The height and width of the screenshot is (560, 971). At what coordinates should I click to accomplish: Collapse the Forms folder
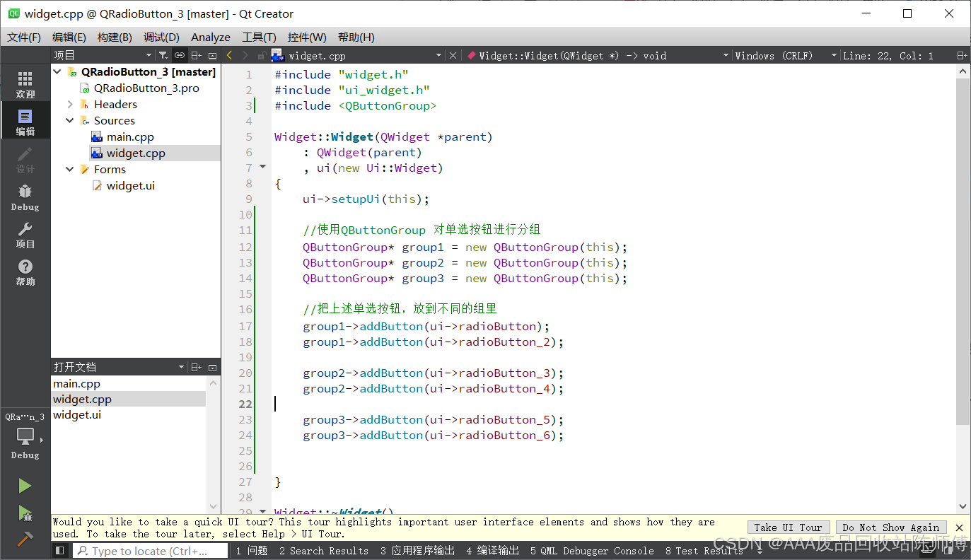click(70, 169)
